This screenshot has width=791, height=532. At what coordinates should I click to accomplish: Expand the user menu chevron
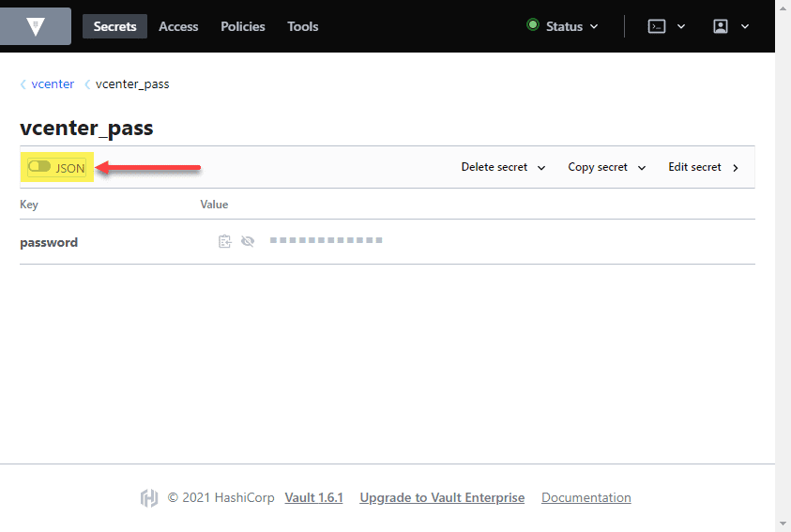click(x=745, y=26)
